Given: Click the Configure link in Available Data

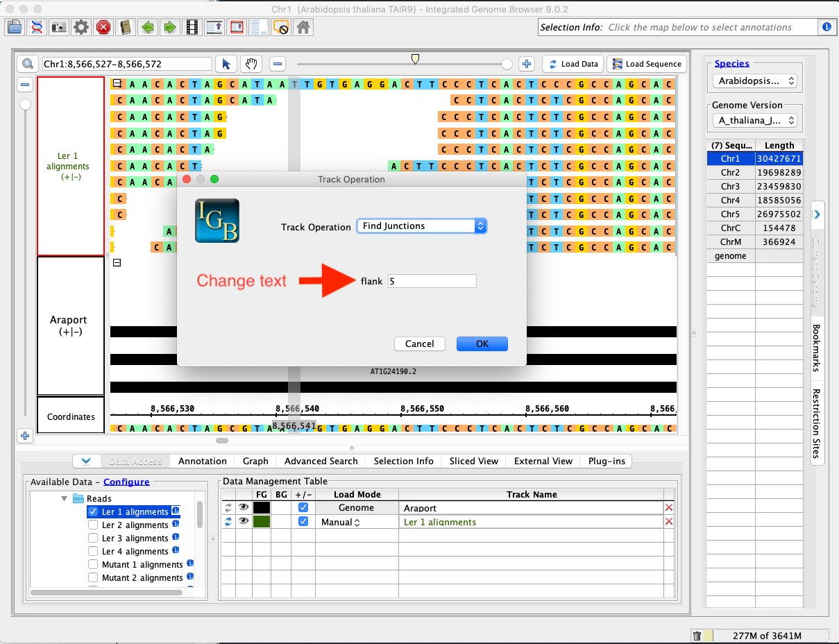Looking at the screenshot, I should [x=126, y=482].
